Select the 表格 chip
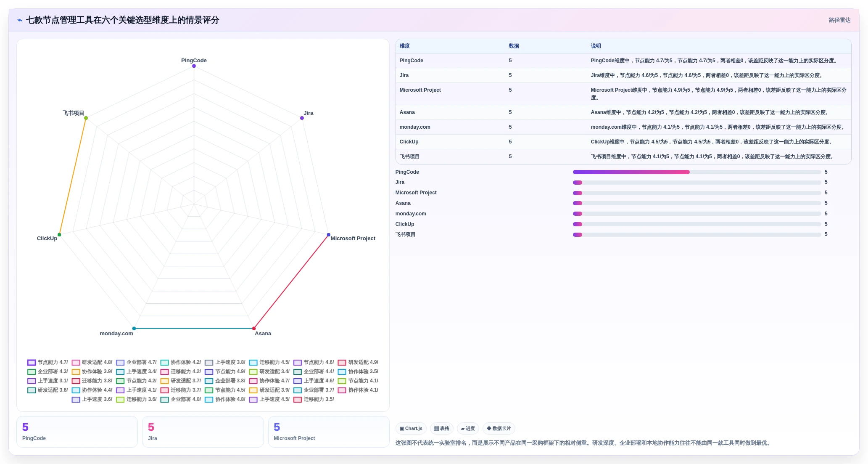This screenshot has height=464, width=868. pyautogui.click(x=442, y=429)
